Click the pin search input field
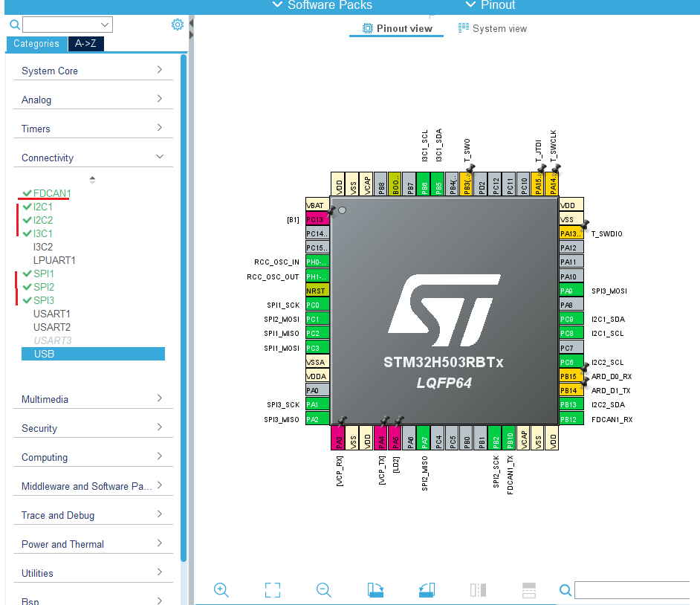The image size is (700, 605). (632, 590)
